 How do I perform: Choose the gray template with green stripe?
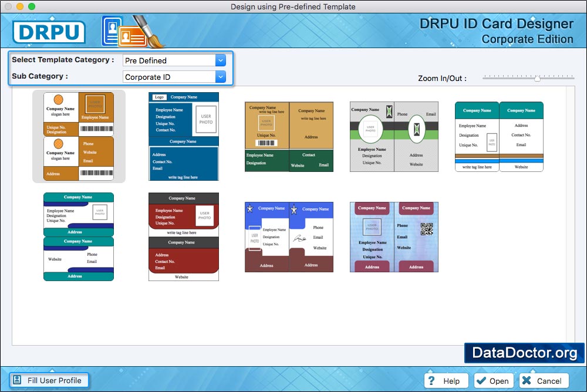(x=394, y=137)
